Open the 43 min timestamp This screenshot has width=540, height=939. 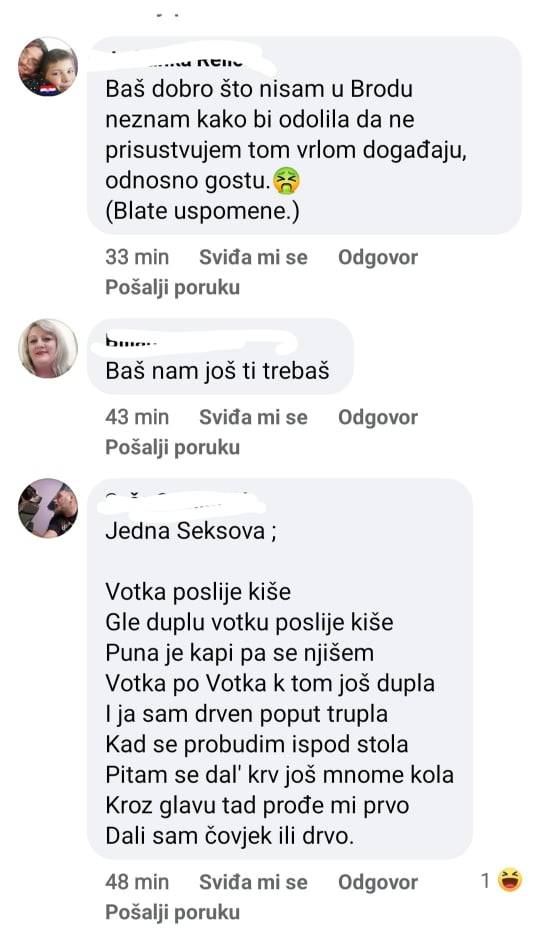137,417
